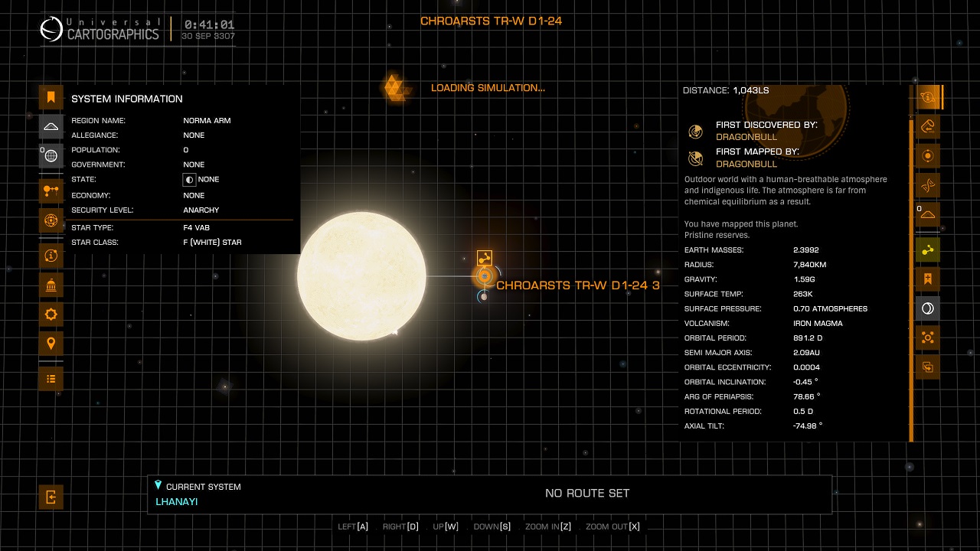980x551 pixels.
Task: Select the small moon below the planet
Action: [484, 297]
